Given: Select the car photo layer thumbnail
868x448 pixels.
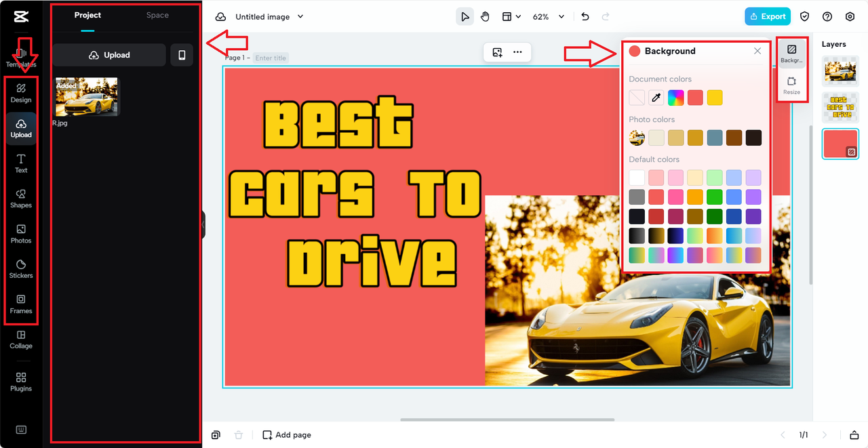Looking at the screenshot, I should tap(840, 71).
